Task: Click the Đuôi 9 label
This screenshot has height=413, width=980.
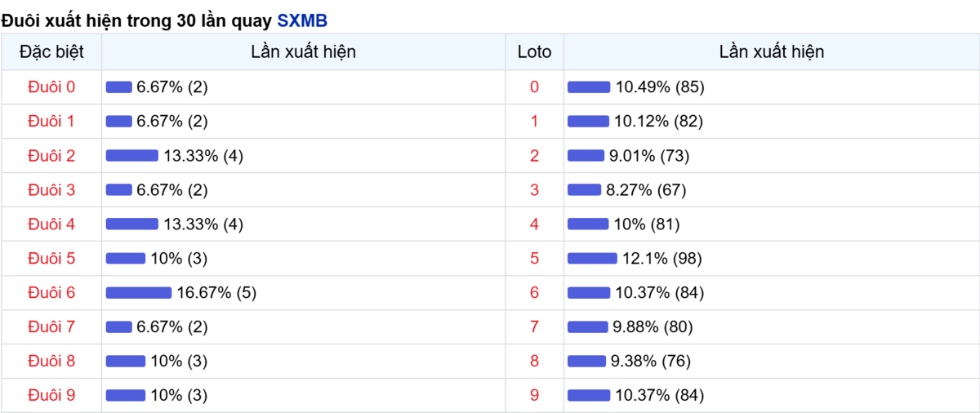Action: click(x=51, y=396)
